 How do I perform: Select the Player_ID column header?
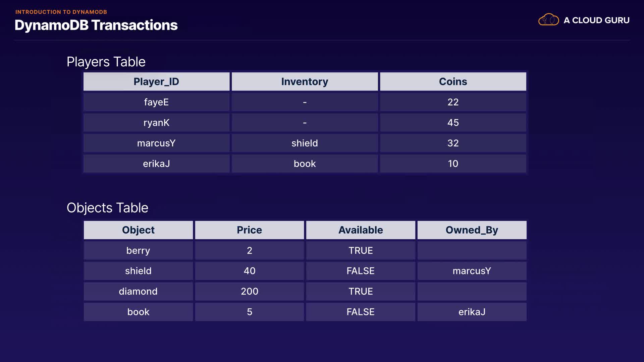click(x=156, y=81)
